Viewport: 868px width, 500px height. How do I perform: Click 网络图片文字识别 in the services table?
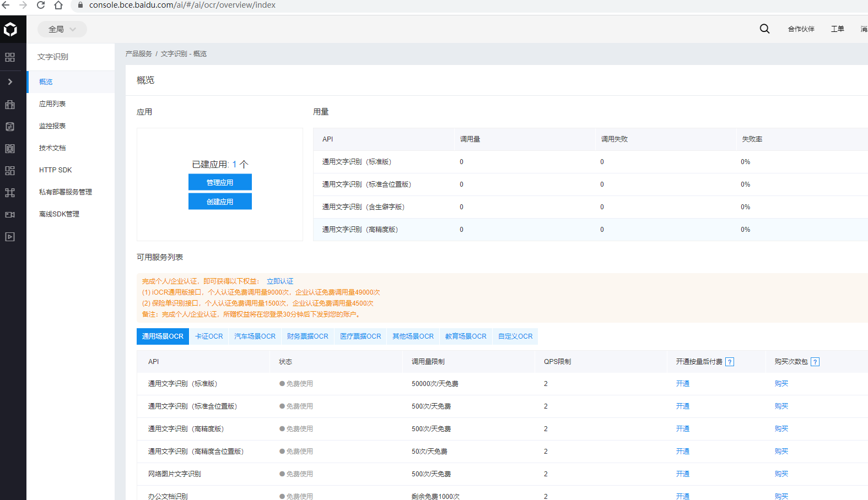174,474
